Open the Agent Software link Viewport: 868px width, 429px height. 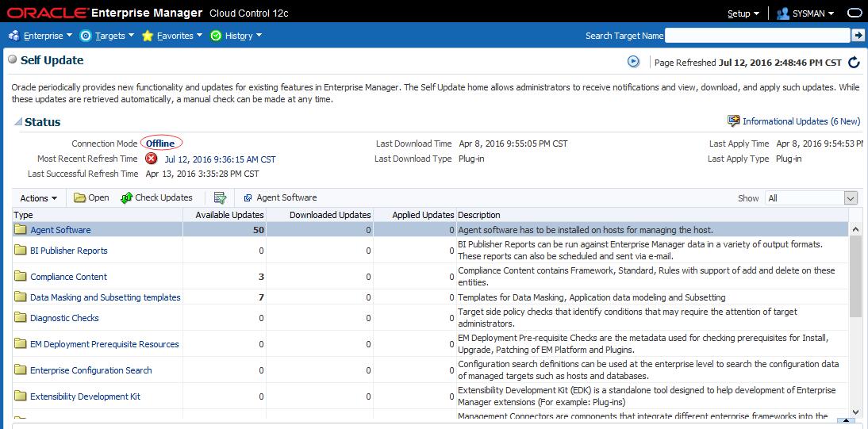[x=60, y=230]
